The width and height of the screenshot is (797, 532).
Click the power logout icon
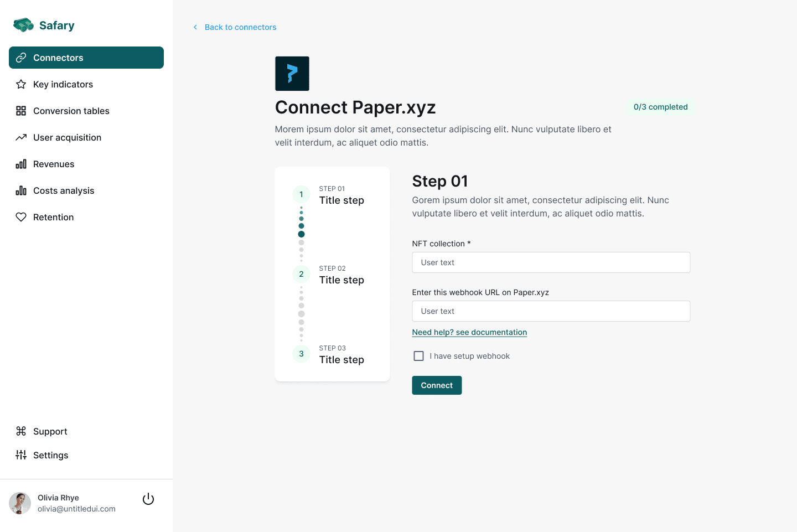(148, 499)
